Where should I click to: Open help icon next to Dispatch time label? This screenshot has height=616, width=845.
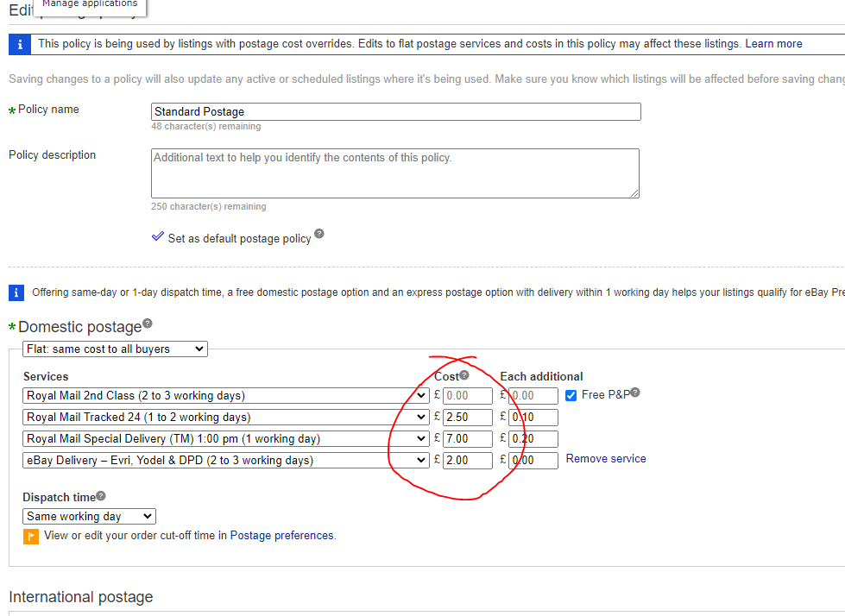[x=101, y=496]
